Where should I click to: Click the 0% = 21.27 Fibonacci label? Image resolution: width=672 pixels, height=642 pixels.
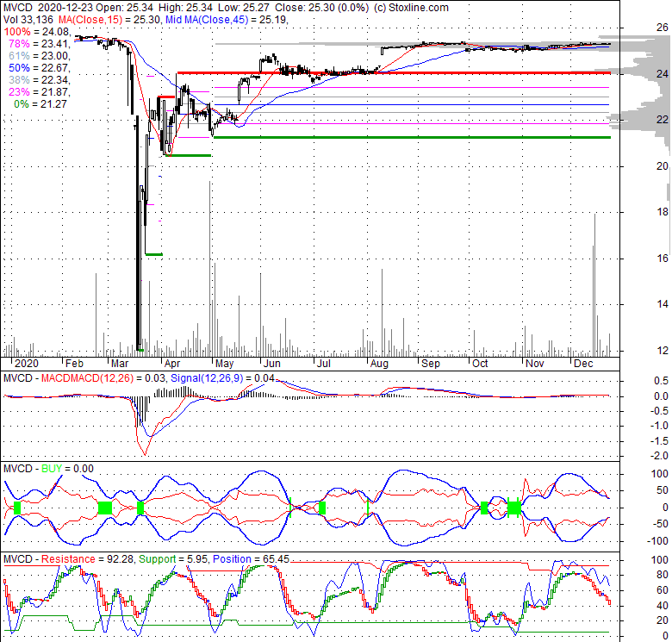click(40, 103)
